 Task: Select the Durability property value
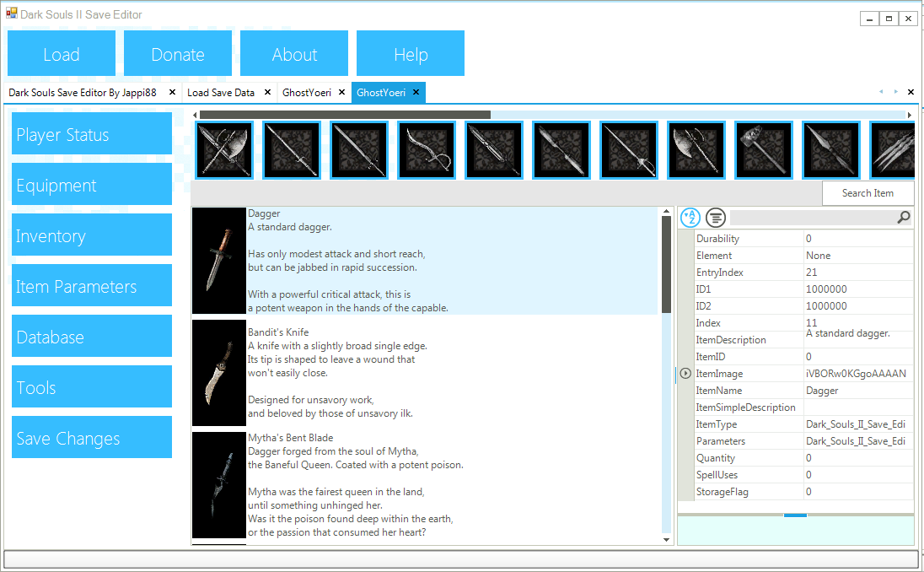pos(858,238)
